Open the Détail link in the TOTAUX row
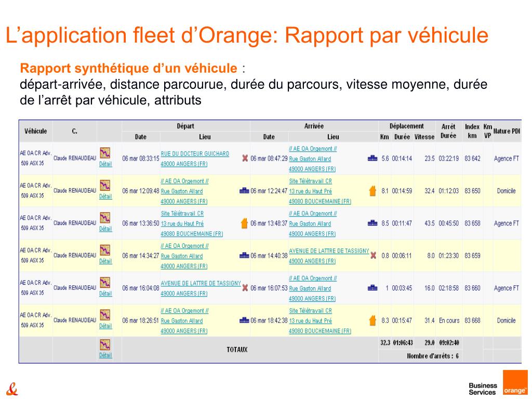532x399 pixels. point(105,355)
